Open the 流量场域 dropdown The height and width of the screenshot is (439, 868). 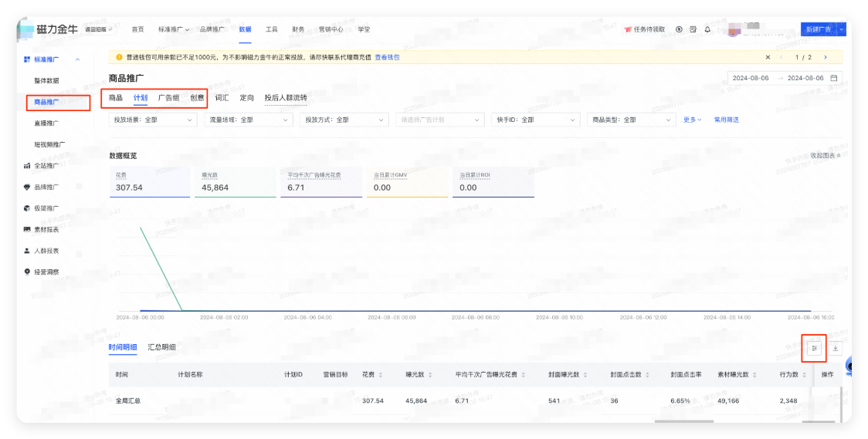pyautogui.click(x=249, y=120)
